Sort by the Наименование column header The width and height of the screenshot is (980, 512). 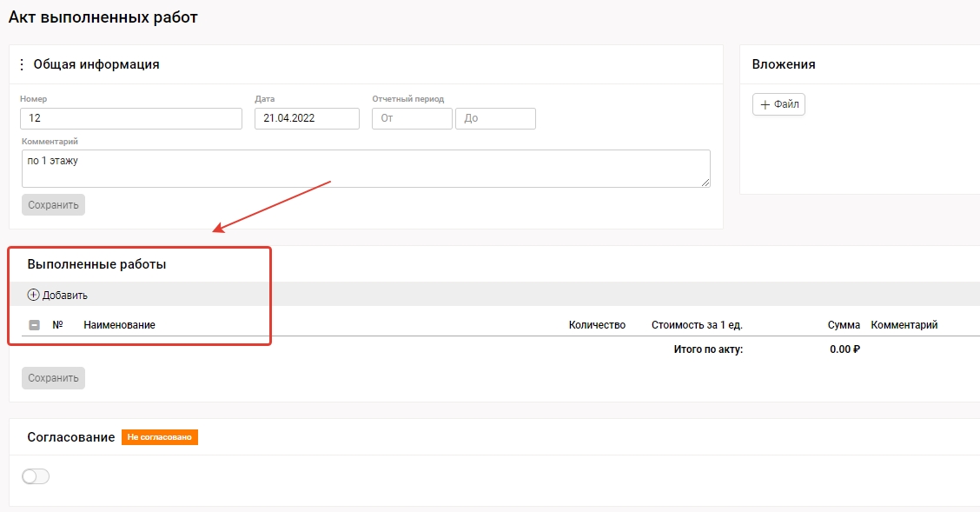(x=119, y=325)
